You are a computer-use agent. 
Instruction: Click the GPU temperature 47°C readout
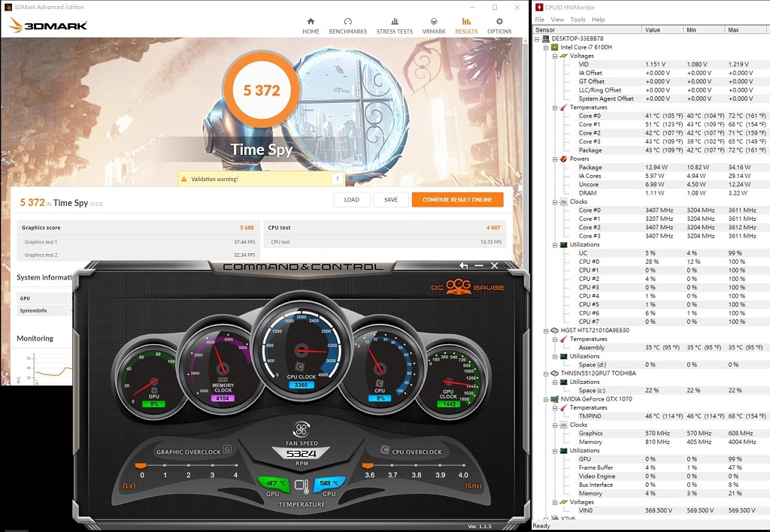(x=274, y=483)
